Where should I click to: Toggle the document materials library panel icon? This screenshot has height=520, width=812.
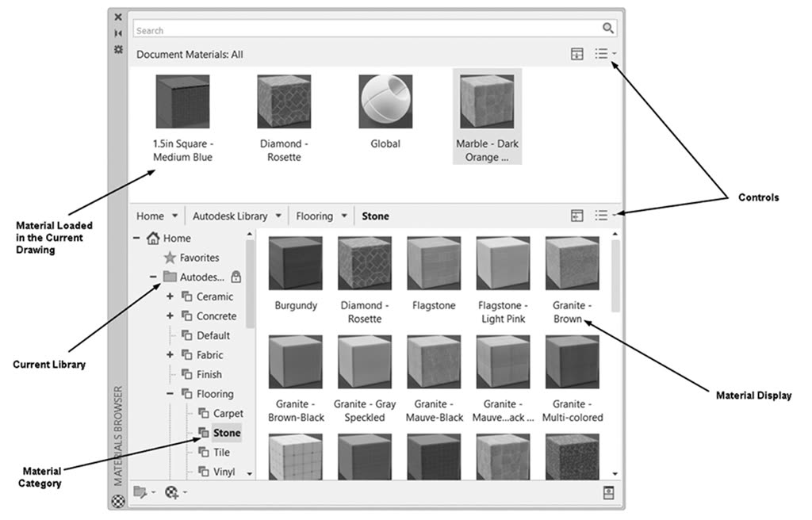click(577, 54)
